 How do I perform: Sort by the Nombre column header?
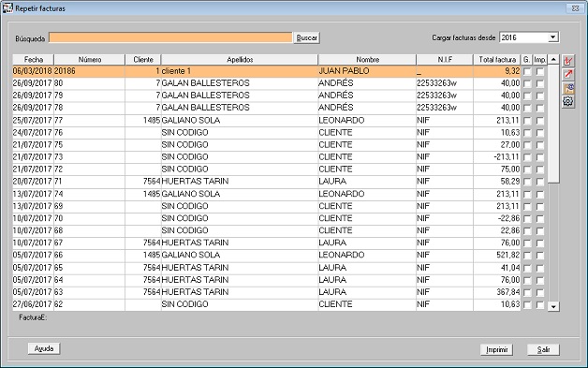pyautogui.click(x=367, y=60)
